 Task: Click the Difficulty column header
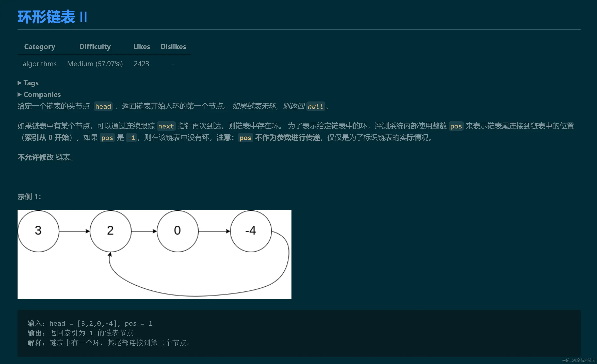click(95, 46)
